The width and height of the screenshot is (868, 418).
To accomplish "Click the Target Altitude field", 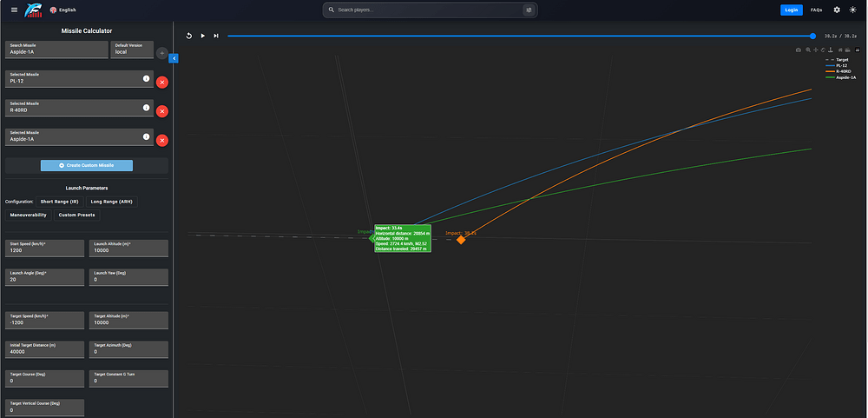I will [128, 320].
